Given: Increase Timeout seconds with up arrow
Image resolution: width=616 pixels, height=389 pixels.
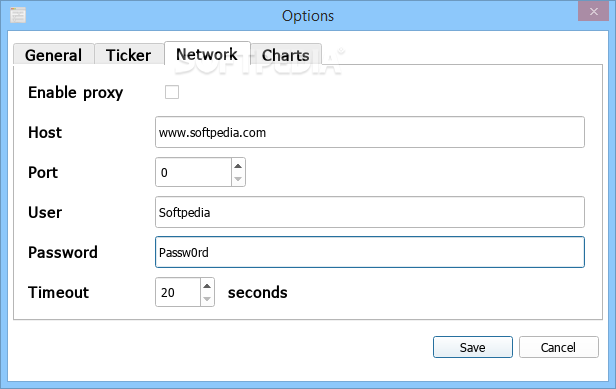Looking at the screenshot, I should (207, 285).
